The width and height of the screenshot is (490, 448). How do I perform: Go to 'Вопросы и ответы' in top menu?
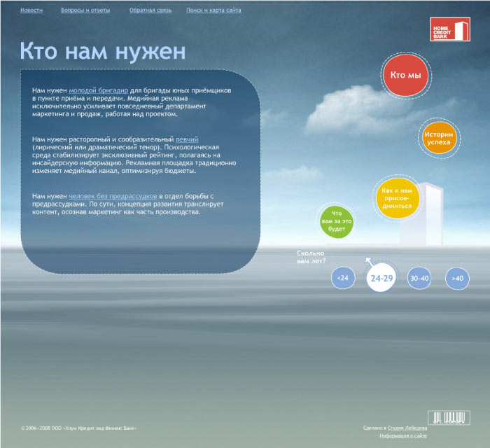86,11
